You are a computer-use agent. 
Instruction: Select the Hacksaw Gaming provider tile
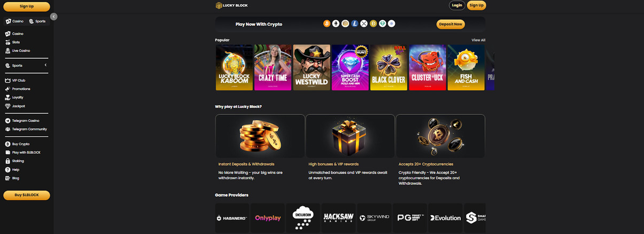[x=338, y=217]
